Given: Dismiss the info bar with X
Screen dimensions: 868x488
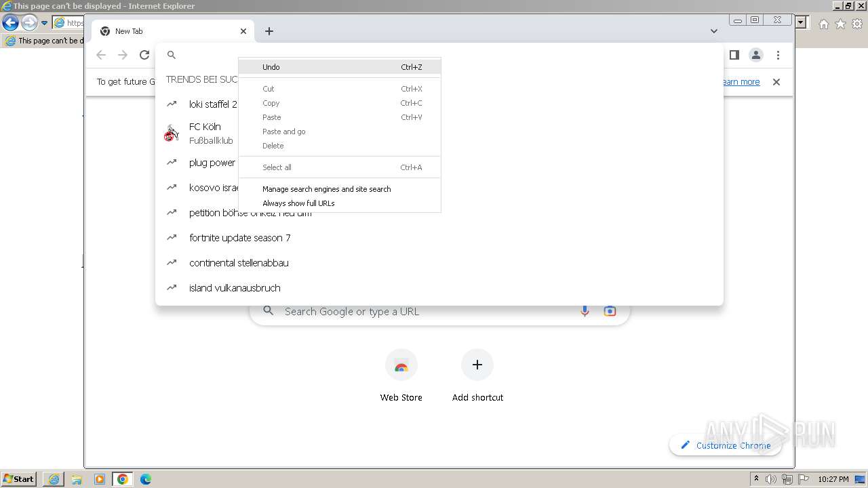Looking at the screenshot, I should [776, 82].
